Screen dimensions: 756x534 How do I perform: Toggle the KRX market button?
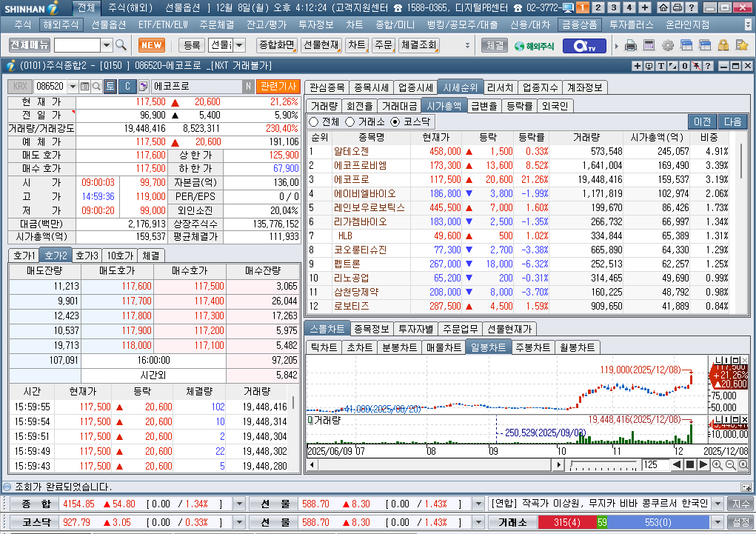click(x=20, y=87)
